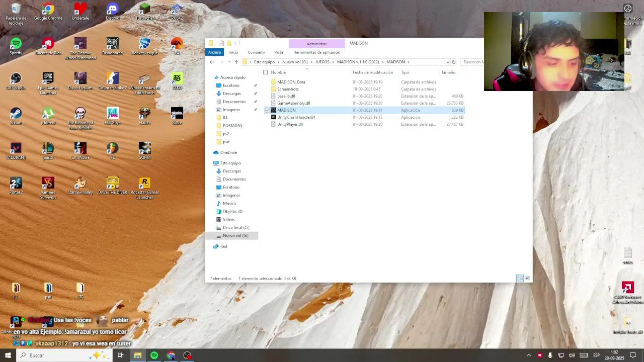Sort files by Fecha de modificación column
Viewport: 644px width, 362px height.
[373, 72]
